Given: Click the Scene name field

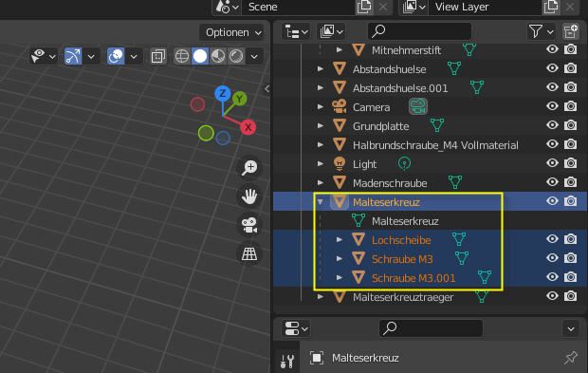Looking at the screenshot, I should click(299, 7).
